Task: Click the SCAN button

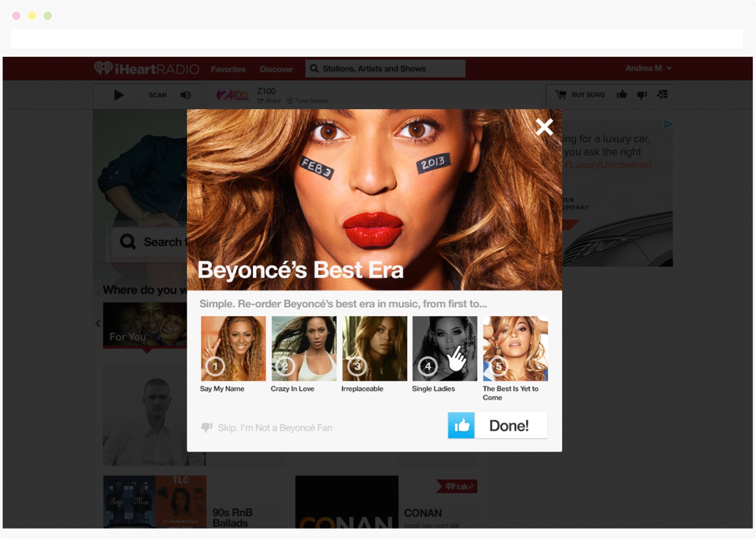Action: click(157, 95)
